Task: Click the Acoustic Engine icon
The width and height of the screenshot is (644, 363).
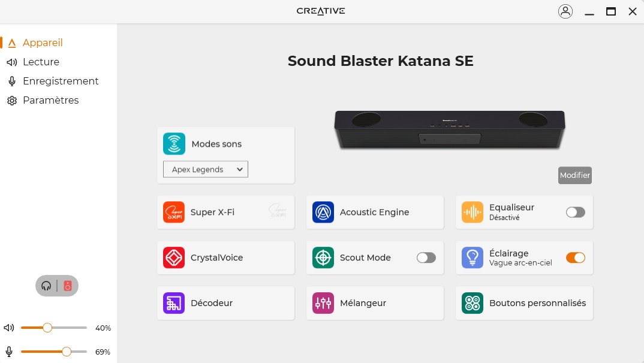Action: [323, 212]
